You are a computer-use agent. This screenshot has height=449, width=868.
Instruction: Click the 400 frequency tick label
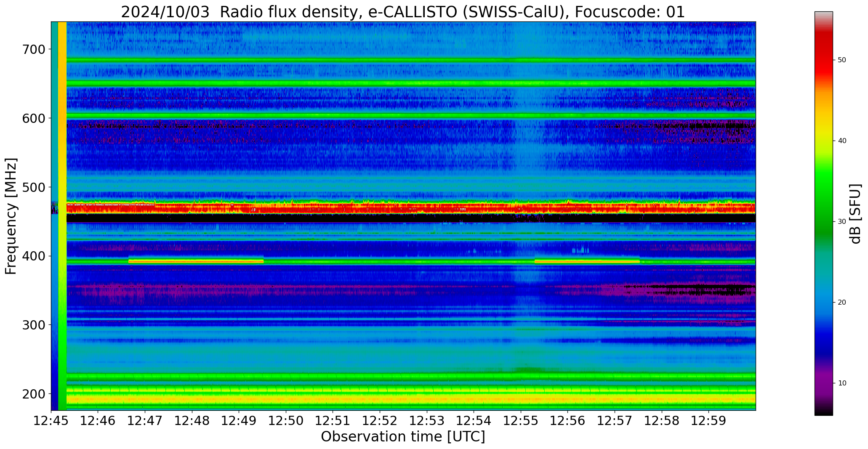click(33, 256)
